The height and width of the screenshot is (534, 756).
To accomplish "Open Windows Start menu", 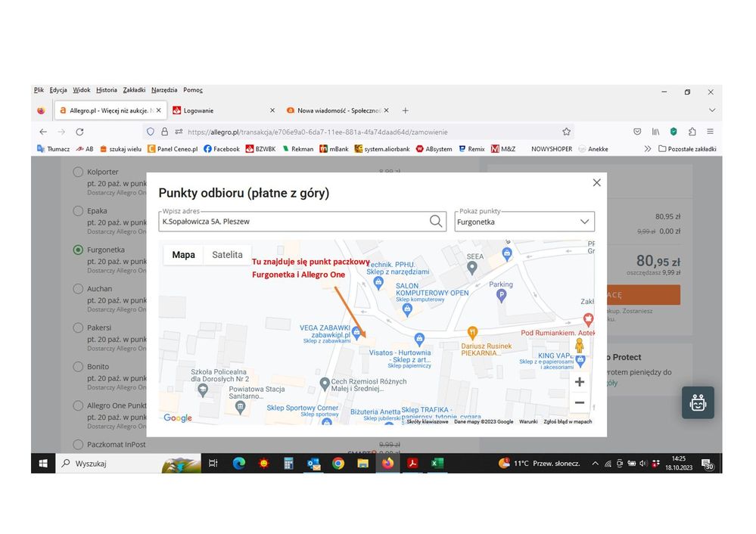I will tap(43, 463).
